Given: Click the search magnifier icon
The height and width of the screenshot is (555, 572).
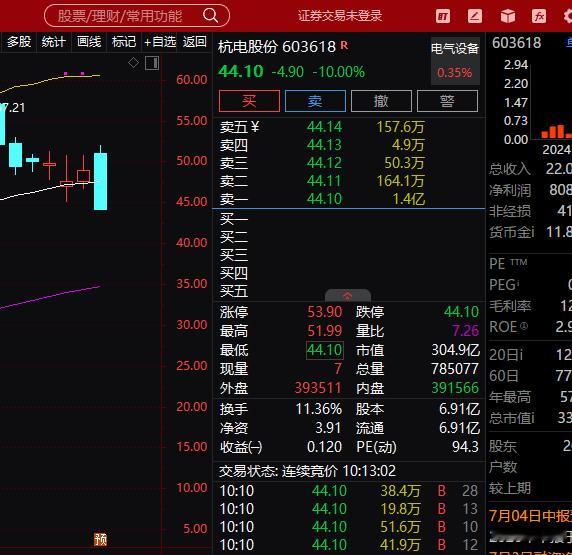Looking at the screenshot, I should tap(210, 16).
